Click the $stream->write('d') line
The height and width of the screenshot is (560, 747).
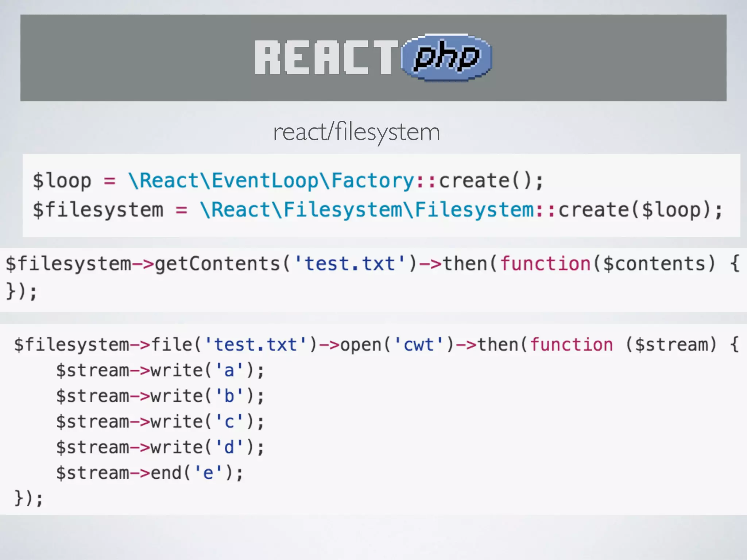pos(160,447)
